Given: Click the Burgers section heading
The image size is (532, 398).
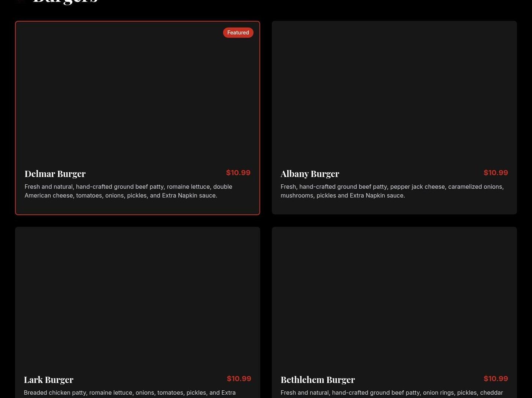Looking at the screenshot, I should (65, 1).
